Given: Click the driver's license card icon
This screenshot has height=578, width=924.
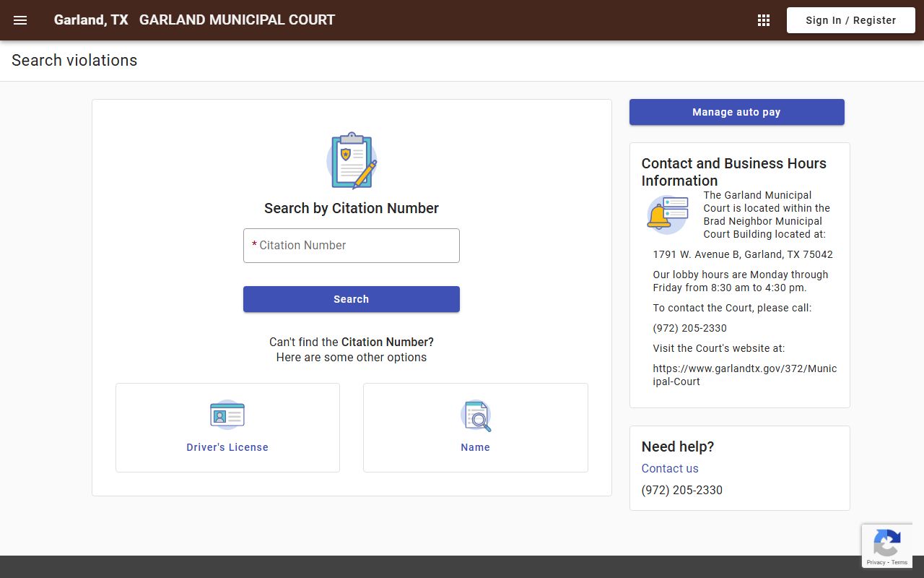Looking at the screenshot, I should click(227, 415).
